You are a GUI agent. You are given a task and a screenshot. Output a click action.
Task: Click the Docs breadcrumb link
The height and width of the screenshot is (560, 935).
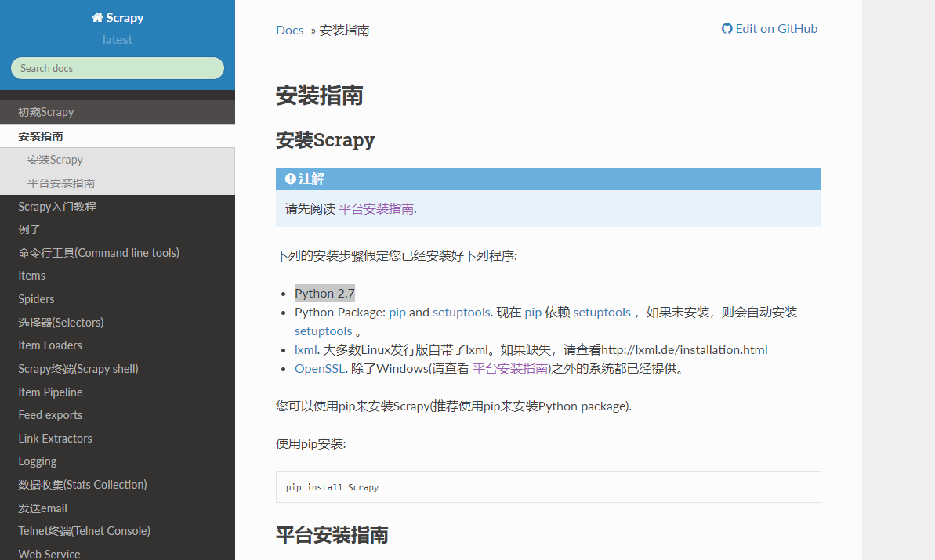[290, 31]
